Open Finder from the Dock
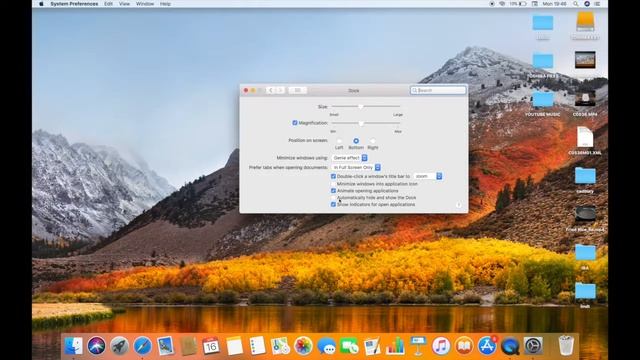This screenshot has height=360, width=640. coord(74,346)
